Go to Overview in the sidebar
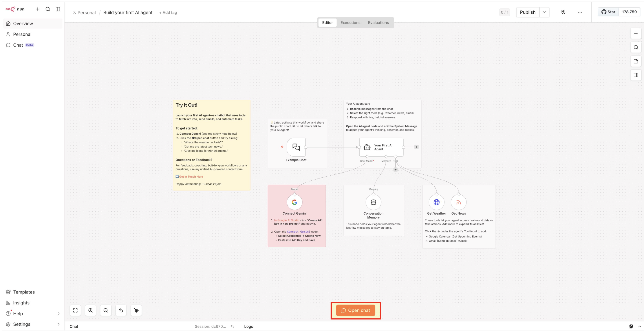This screenshot has width=644, height=332. [33, 24]
